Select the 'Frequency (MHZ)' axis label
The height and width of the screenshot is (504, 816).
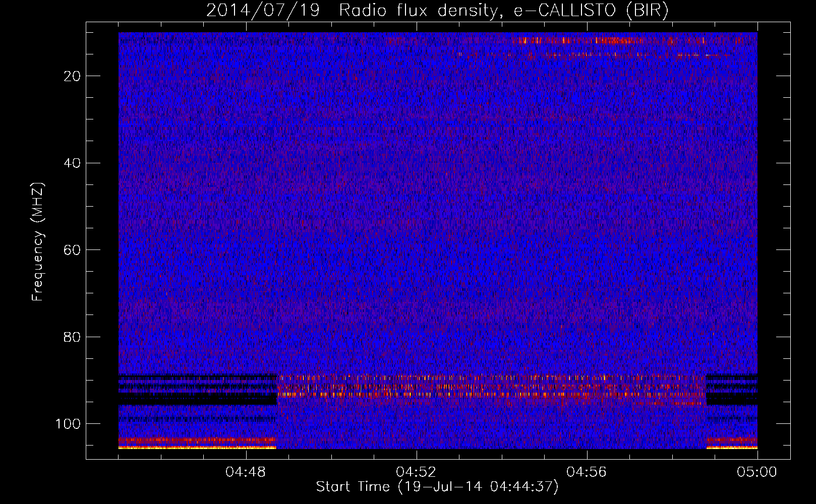pos(38,242)
